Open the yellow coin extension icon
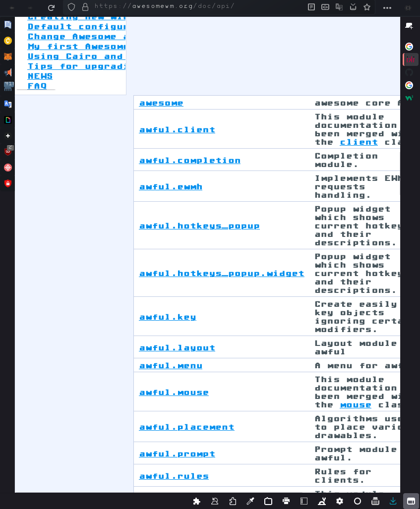420x509 pixels. 8,41
